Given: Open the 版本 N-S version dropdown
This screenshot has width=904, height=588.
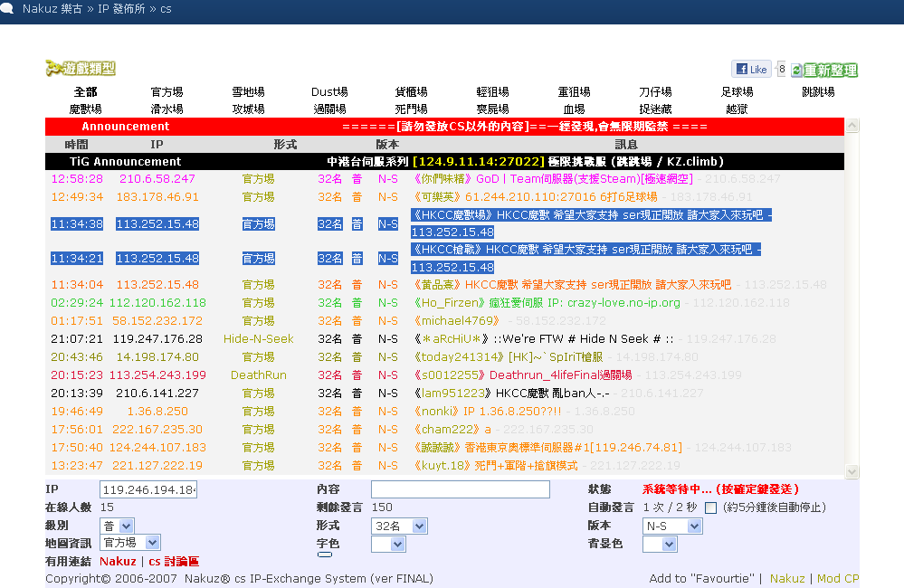Looking at the screenshot, I should coord(671,526).
